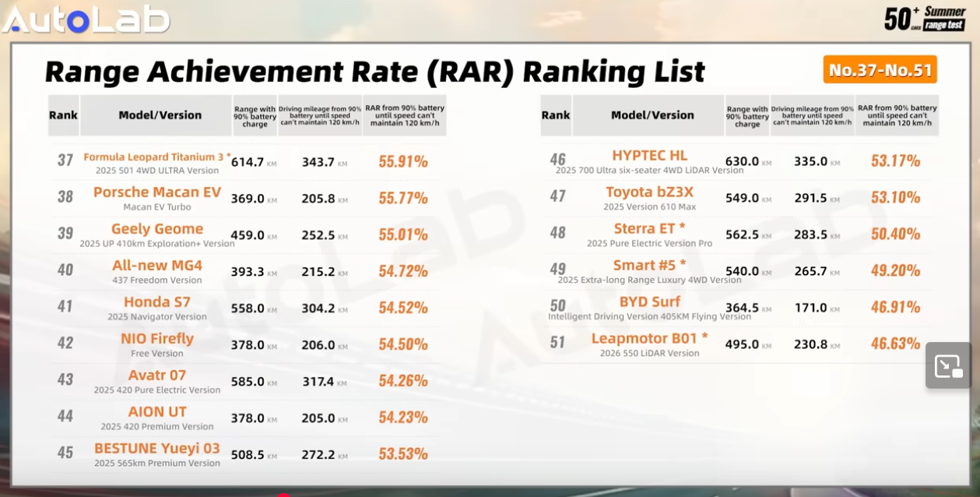Select Formula Leopard Titanium 3 model name
Screen dimensions: 980x497
[x=157, y=157]
